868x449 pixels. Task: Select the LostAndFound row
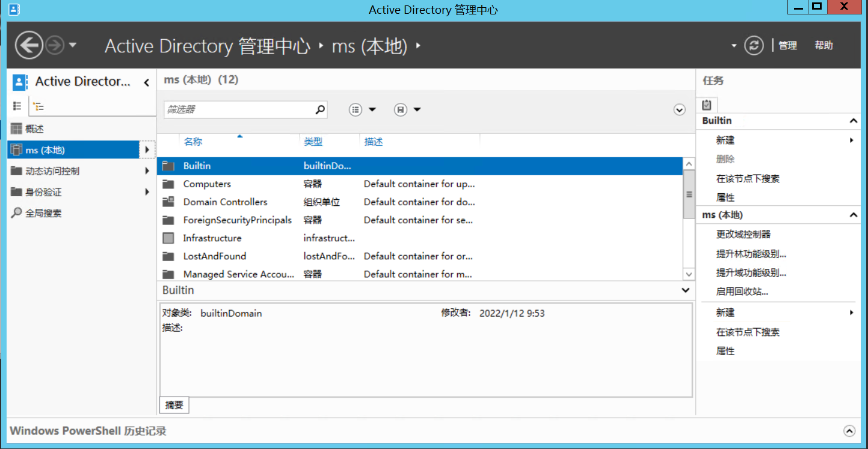[420, 256]
